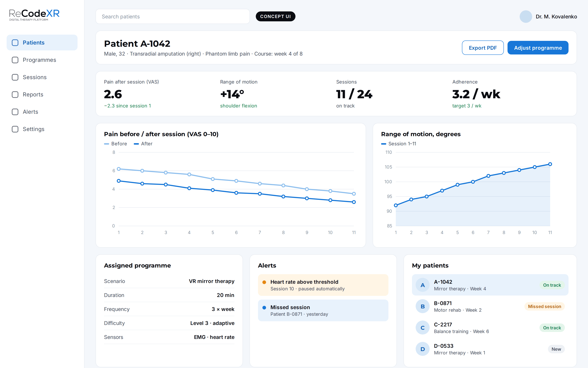Click the On track badge for C-2217
The image size is (588, 368).
click(552, 328)
